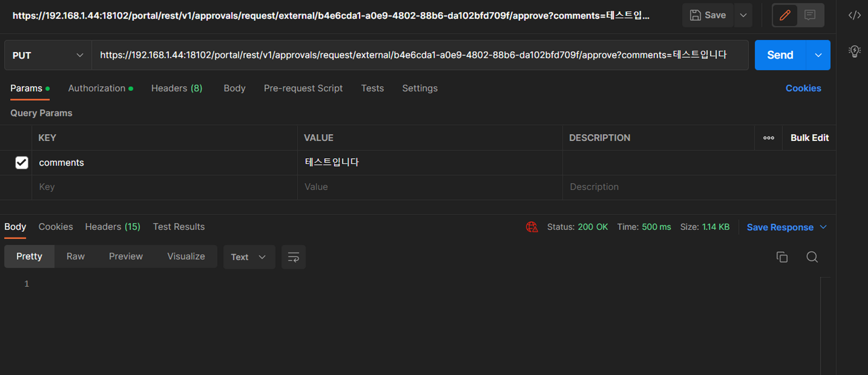
Task: Open the Text format dropdown
Action: point(248,257)
